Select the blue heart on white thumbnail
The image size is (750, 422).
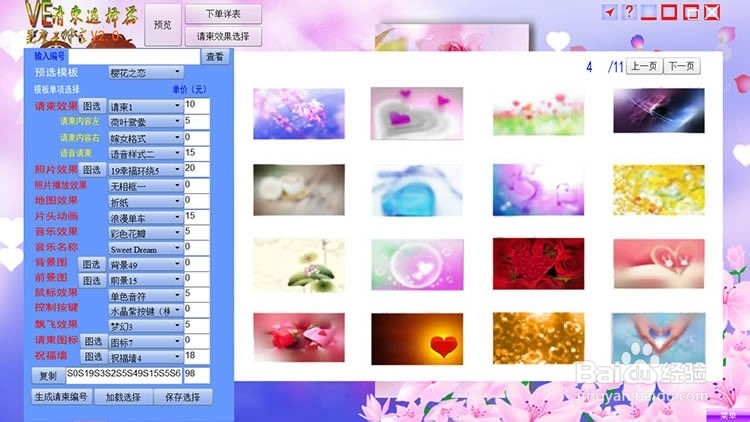pyautogui.click(x=417, y=190)
